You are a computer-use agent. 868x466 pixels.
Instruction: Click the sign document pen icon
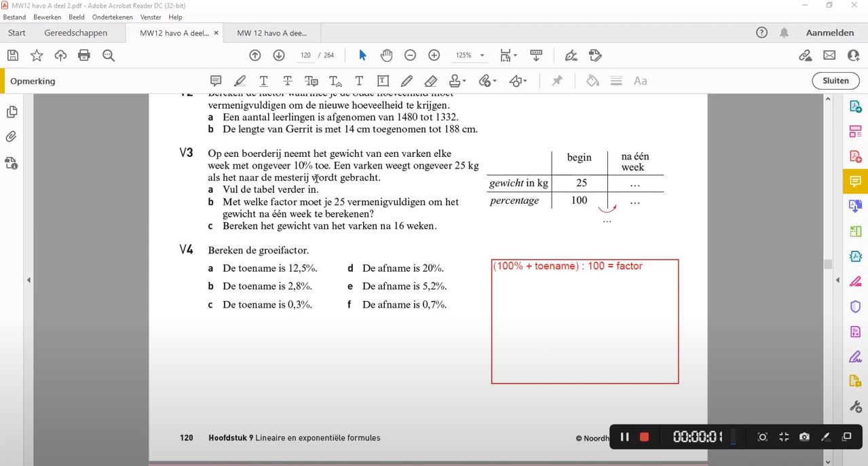point(571,56)
